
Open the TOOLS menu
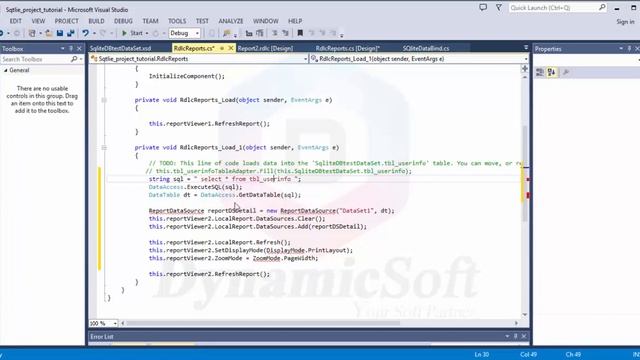(x=177, y=21)
